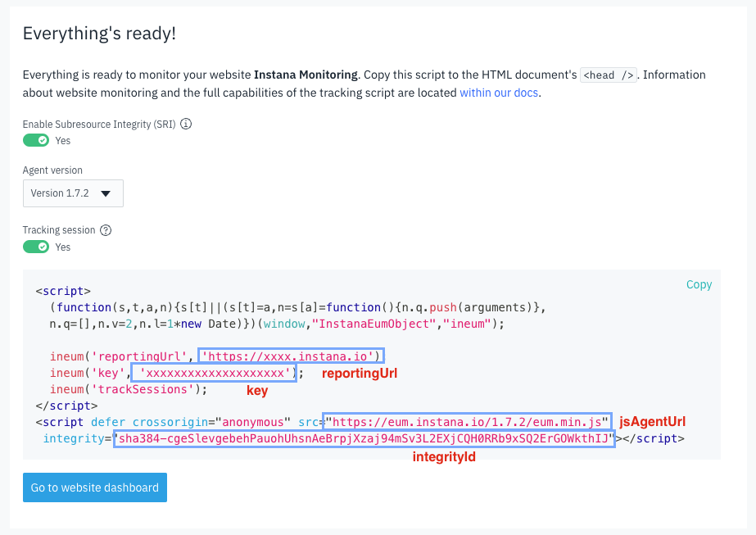Click the SRI info icon
Screen dimensions: 756x535
186,124
